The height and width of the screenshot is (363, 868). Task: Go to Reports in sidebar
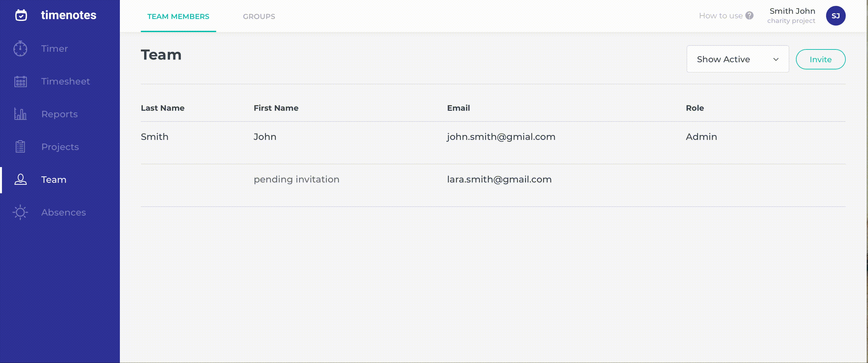(59, 114)
